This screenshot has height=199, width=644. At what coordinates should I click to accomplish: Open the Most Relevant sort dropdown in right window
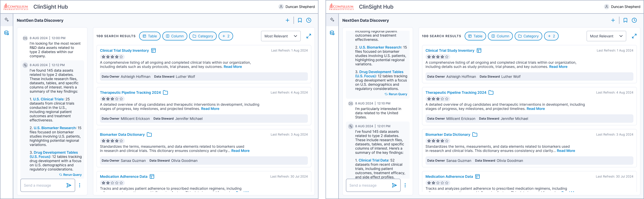pyautogui.click(x=606, y=36)
